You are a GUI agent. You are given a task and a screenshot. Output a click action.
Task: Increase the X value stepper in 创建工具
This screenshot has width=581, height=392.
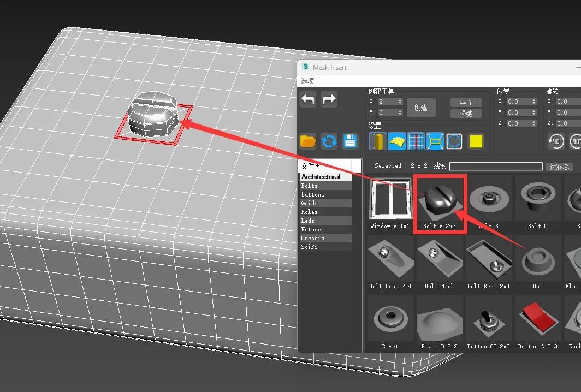click(x=399, y=100)
